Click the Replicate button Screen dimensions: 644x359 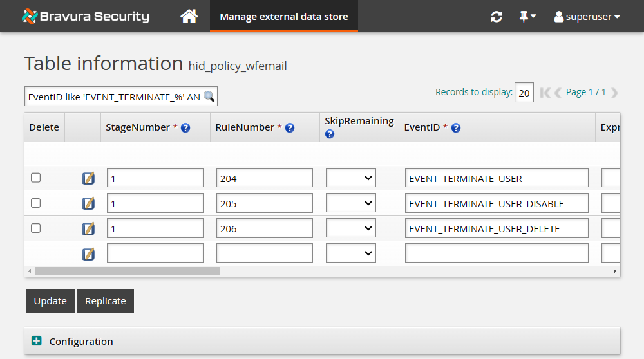106,300
